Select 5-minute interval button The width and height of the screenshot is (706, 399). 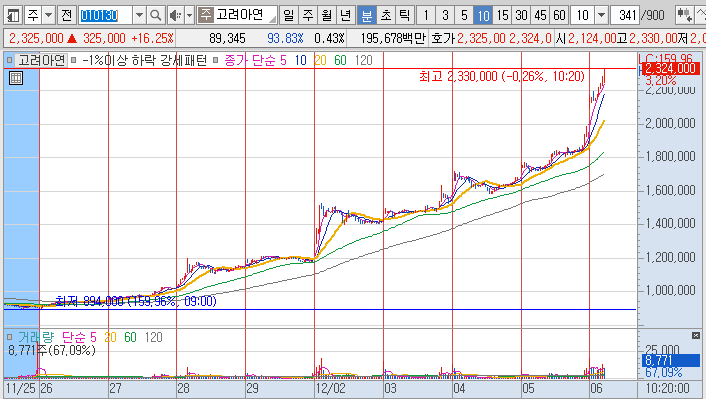464,16
